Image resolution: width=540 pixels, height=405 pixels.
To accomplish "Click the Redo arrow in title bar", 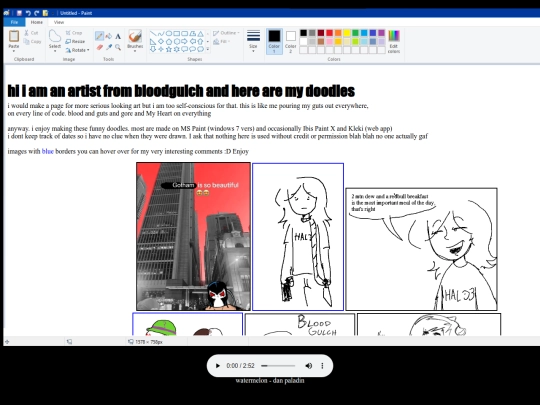I will pyautogui.click(x=37, y=13).
